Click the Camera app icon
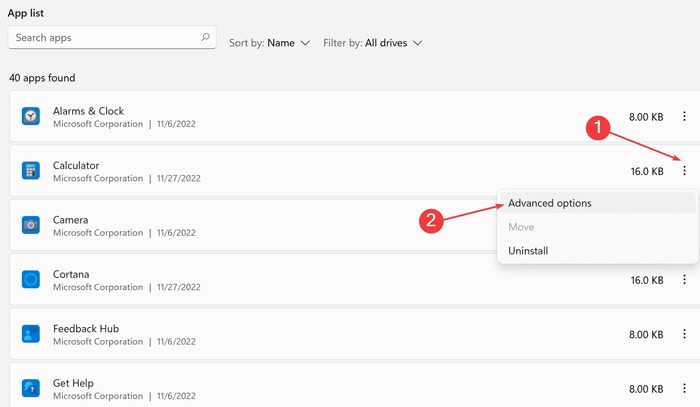 31,225
